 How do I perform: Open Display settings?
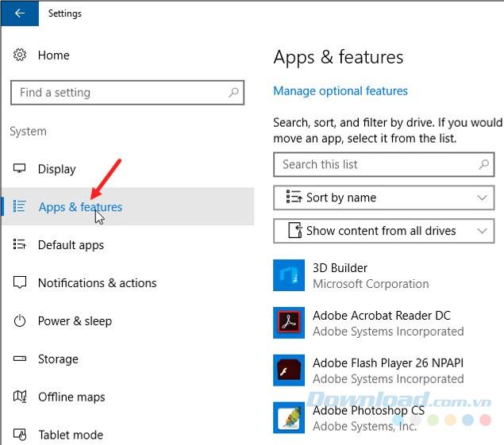(x=57, y=169)
